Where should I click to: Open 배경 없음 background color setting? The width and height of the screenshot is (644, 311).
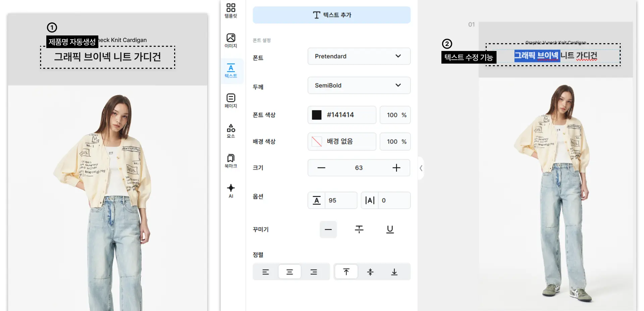(x=341, y=141)
